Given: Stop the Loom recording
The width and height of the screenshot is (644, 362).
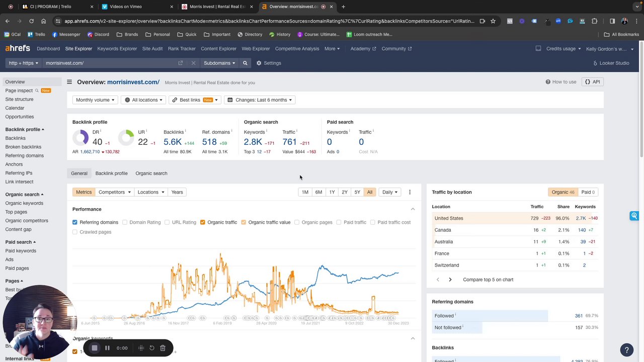Looking at the screenshot, I should click(x=94, y=348).
